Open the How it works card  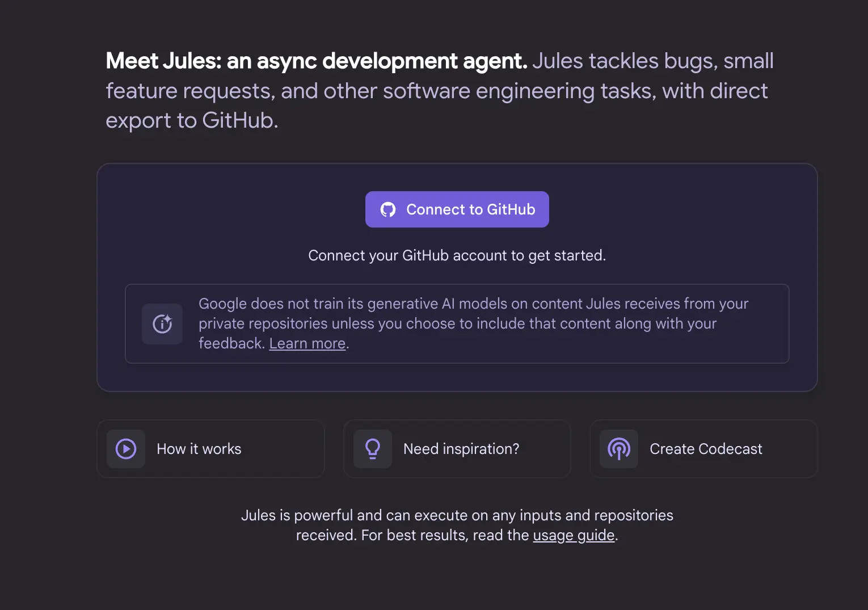[x=210, y=449]
